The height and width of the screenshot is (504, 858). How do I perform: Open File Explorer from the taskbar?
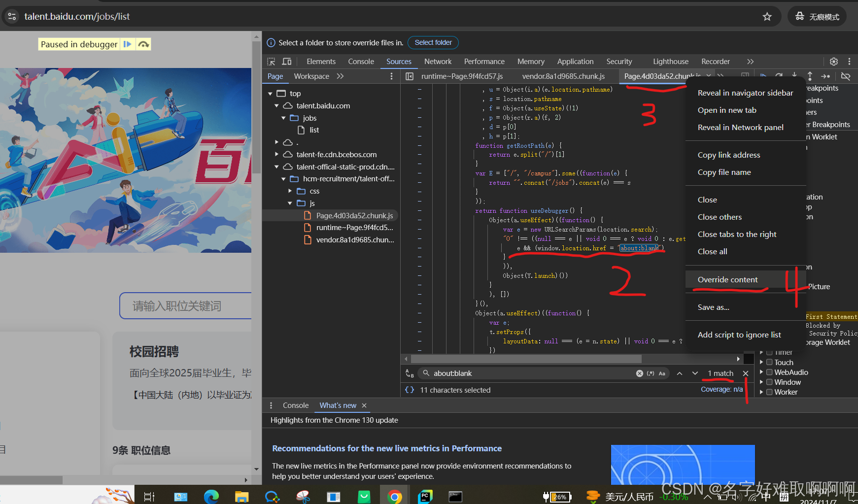pyautogui.click(x=241, y=497)
